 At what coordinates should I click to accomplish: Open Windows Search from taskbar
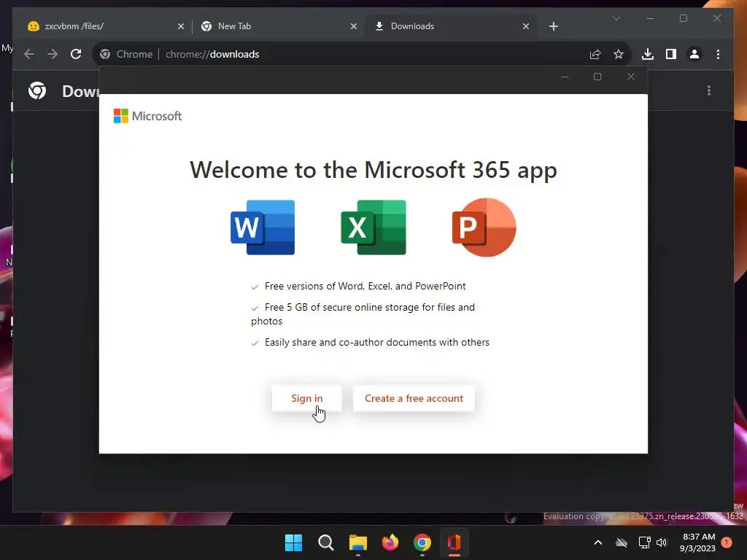pos(326,542)
